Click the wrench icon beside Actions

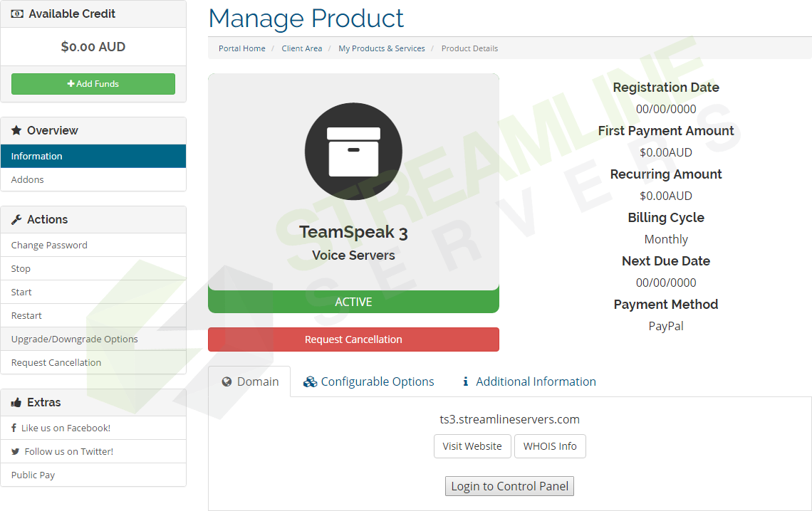click(x=16, y=220)
